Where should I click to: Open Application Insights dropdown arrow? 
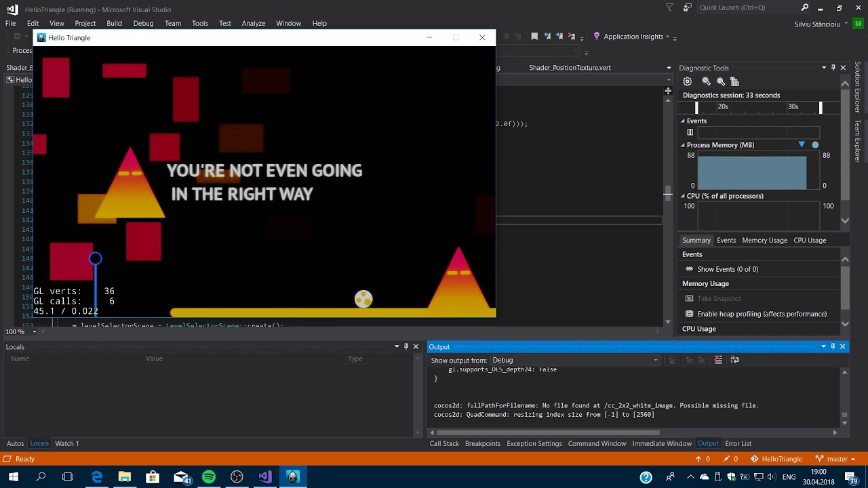(667, 37)
